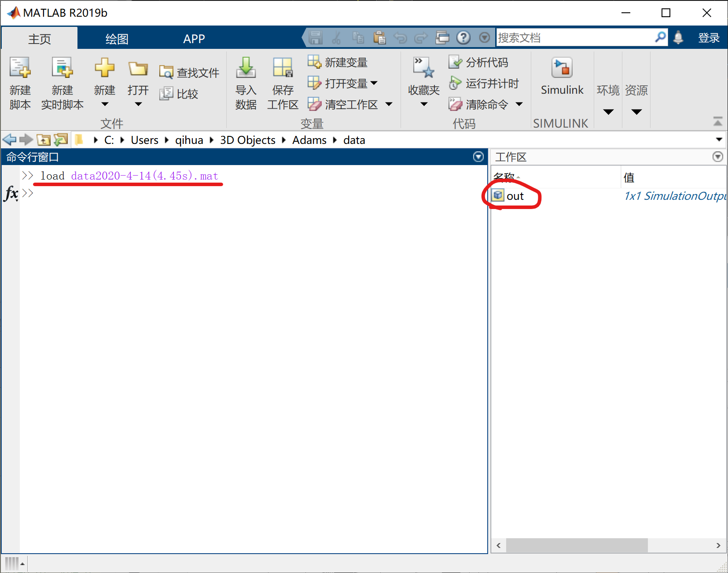Click the Undo arrow icon

click(x=400, y=38)
